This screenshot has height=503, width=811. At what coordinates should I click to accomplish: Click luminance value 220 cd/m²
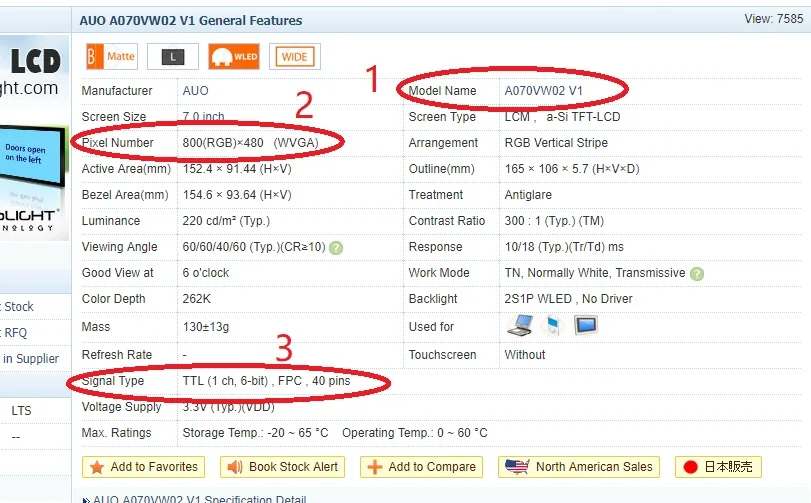click(x=226, y=221)
